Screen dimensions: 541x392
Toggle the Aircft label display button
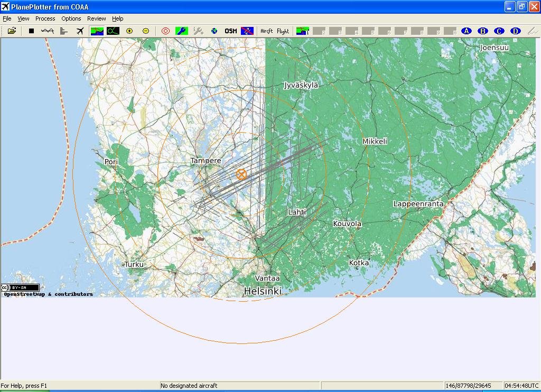click(x=267, y=31)
